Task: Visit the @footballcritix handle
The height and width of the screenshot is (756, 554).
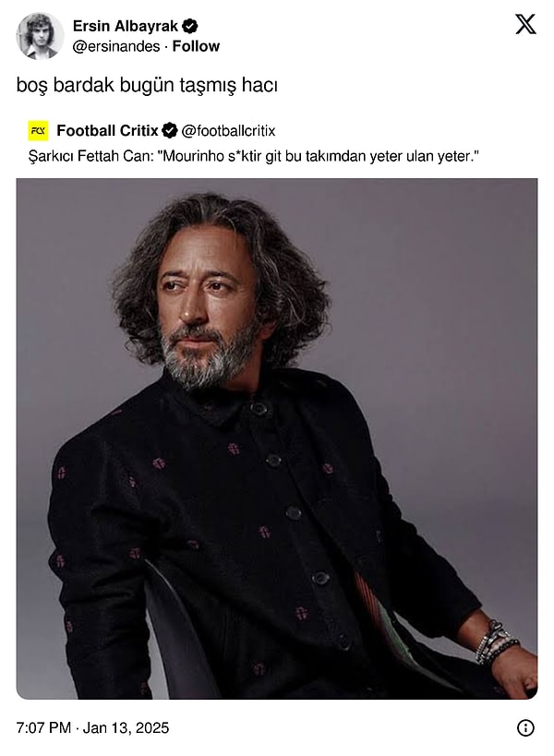Action: point(228,131)
